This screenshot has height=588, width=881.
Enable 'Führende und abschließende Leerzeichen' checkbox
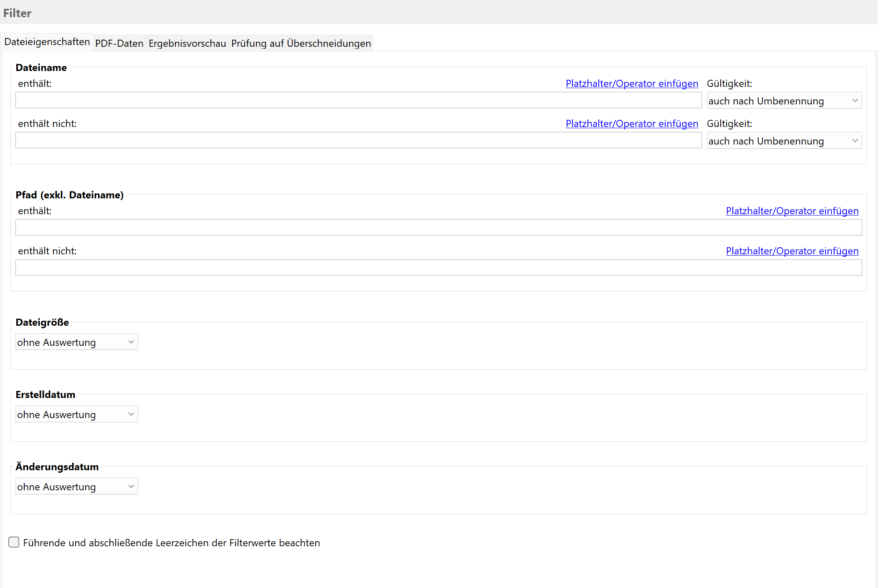pyautogui.click(x=14, y=542)
